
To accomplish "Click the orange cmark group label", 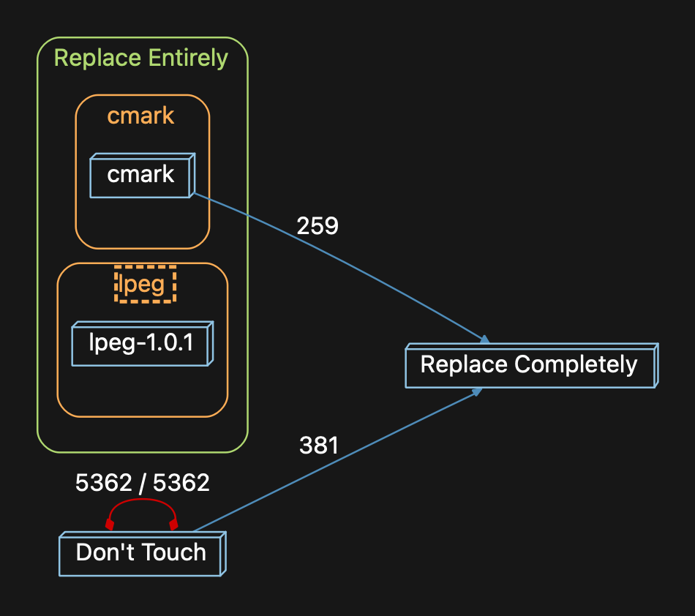I will (140, 115).
